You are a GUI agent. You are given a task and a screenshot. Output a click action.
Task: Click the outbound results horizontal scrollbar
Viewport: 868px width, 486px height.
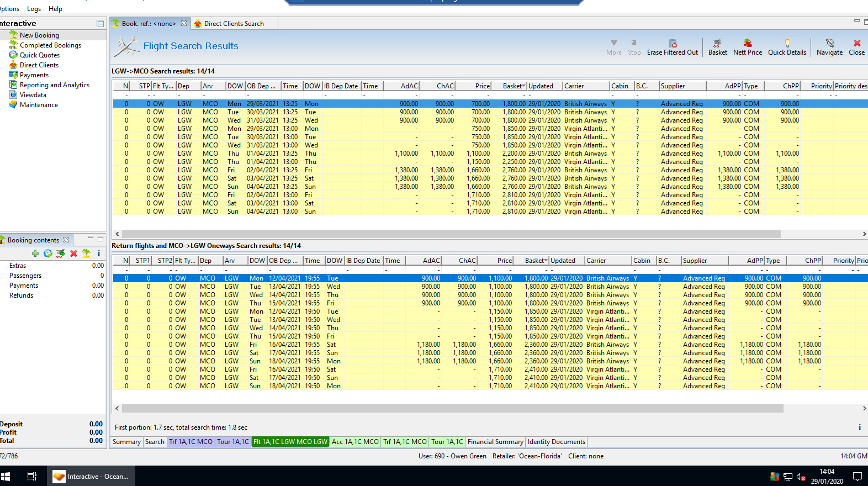451,234
